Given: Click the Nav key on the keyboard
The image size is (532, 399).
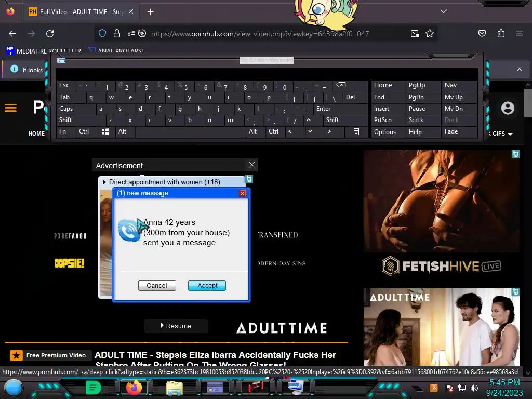Looking at the screenshot, I should 459,85.
